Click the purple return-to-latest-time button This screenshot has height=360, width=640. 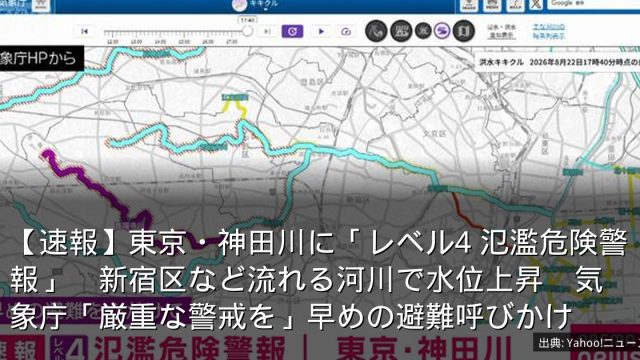(292, 31)
